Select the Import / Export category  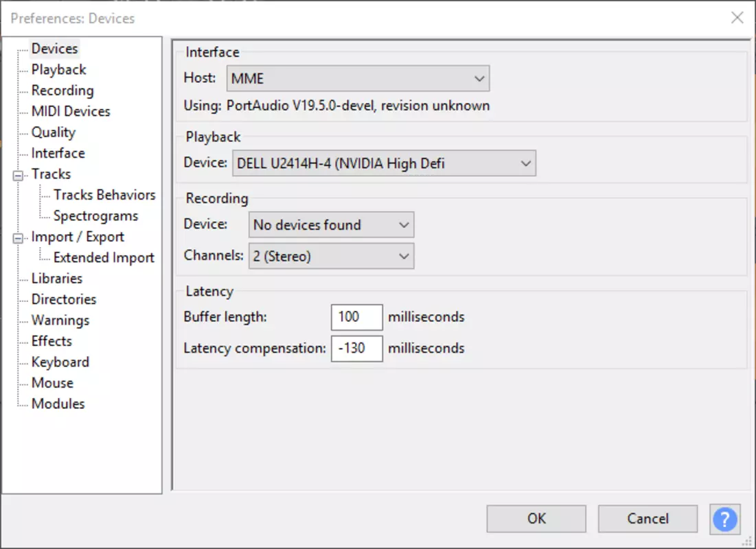coord(78,237)
